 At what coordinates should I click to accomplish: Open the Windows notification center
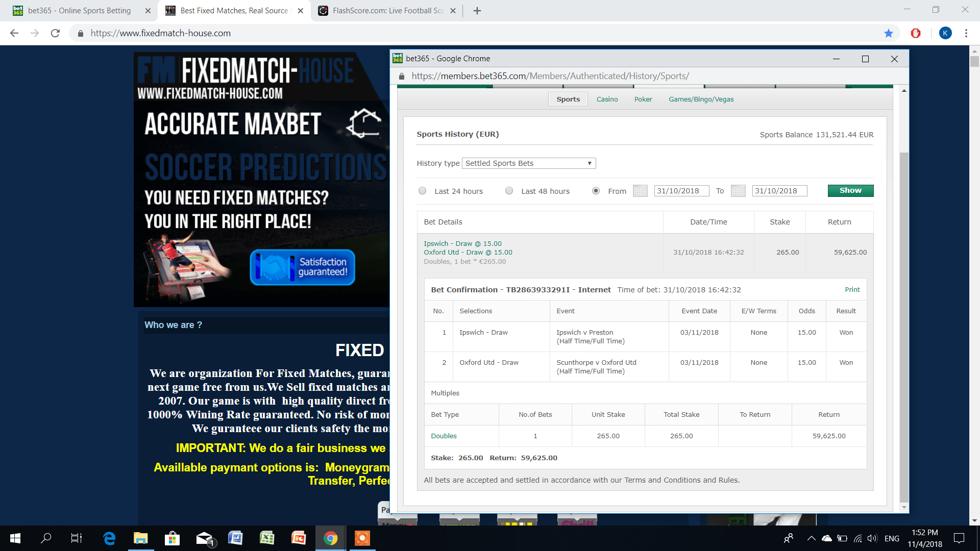[959, 538]
